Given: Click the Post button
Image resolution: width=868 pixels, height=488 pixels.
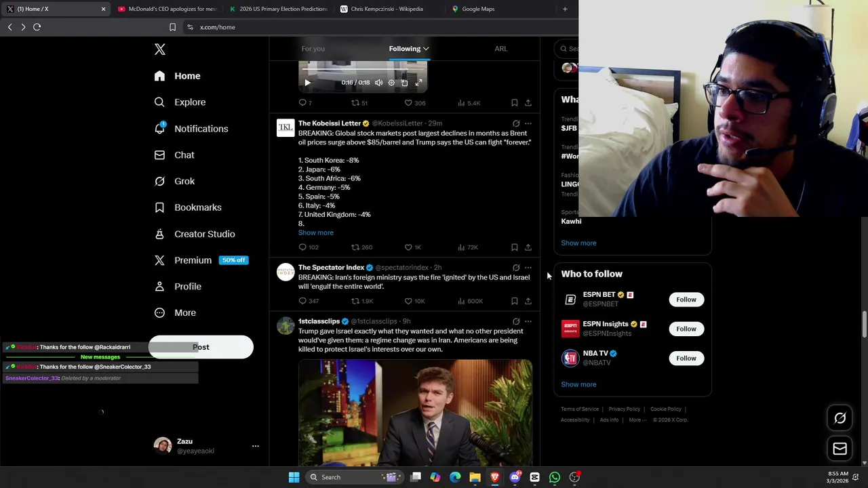Looking at the screenshot, I should pos(201,347).
